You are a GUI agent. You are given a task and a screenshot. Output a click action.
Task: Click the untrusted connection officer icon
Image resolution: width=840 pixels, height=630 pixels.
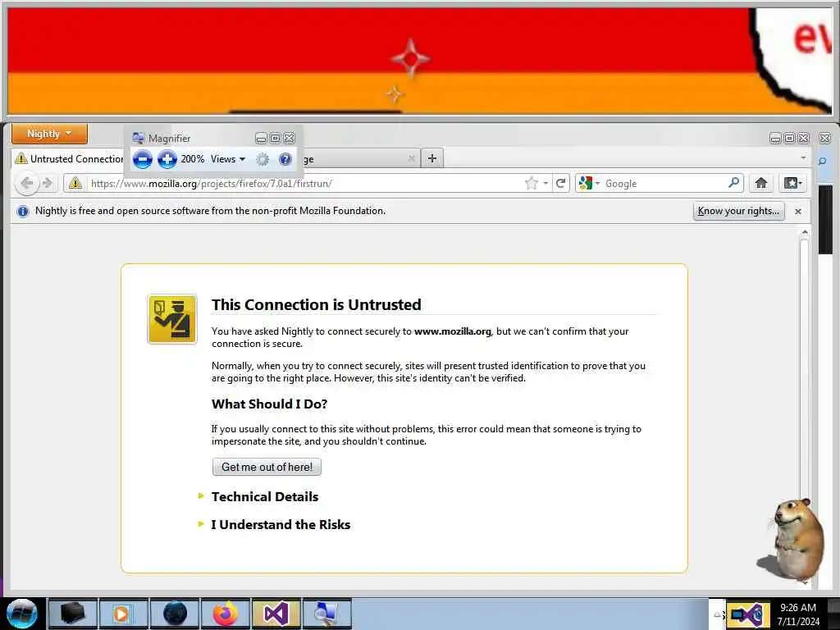click(172, 319)
